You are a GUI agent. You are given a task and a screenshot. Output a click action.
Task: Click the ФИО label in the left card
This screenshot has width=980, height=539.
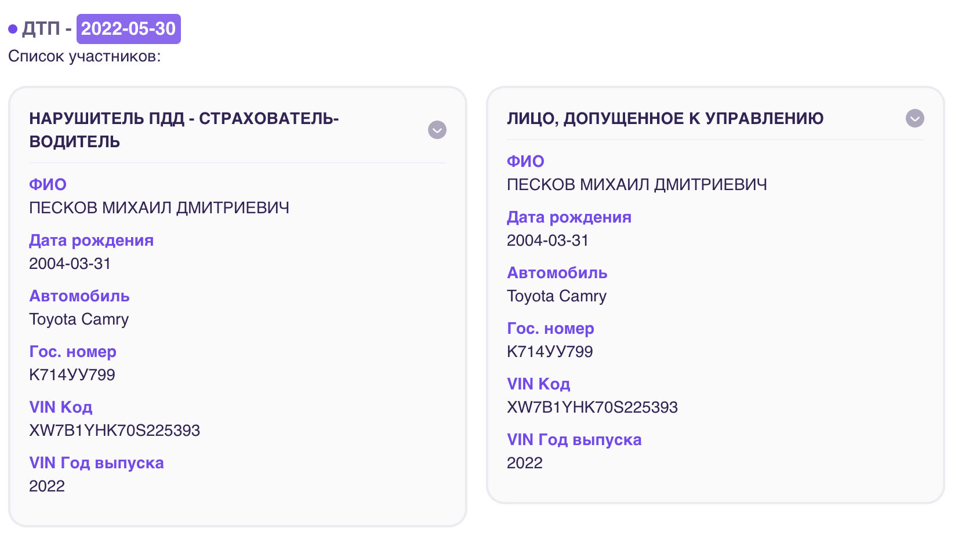tap(48, 184)
